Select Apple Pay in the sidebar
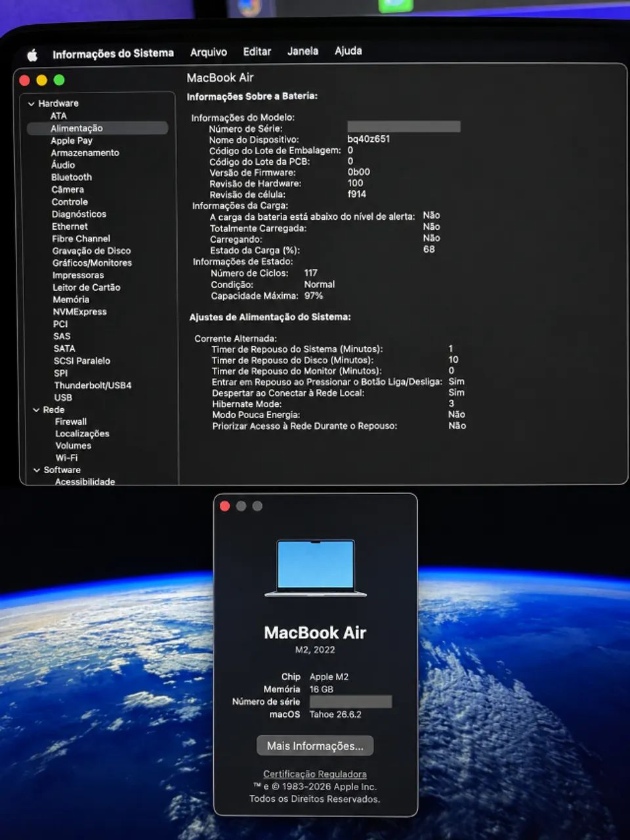This screenshot has height=840, width=630. point(72,140)
